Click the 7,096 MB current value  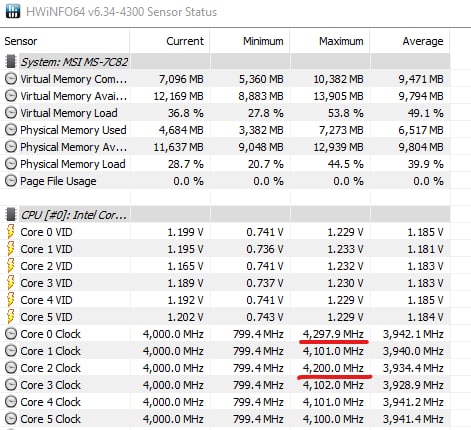pos(181,79)
